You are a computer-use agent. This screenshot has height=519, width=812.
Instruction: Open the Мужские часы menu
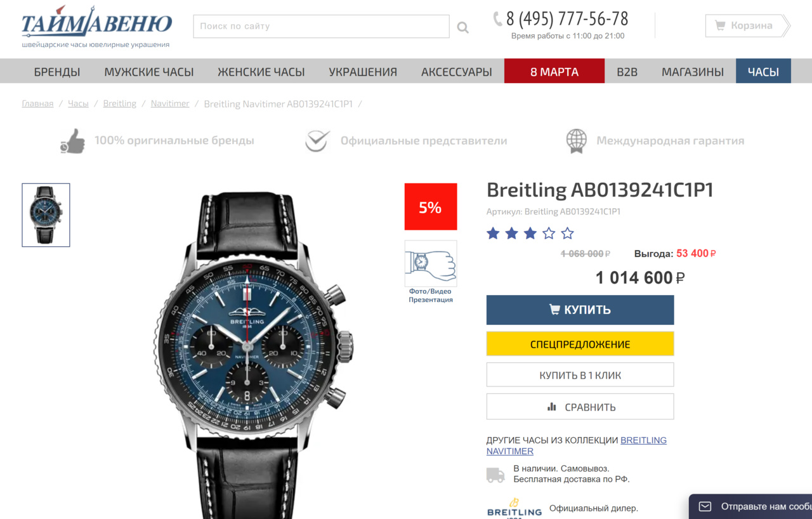point(149,72)
